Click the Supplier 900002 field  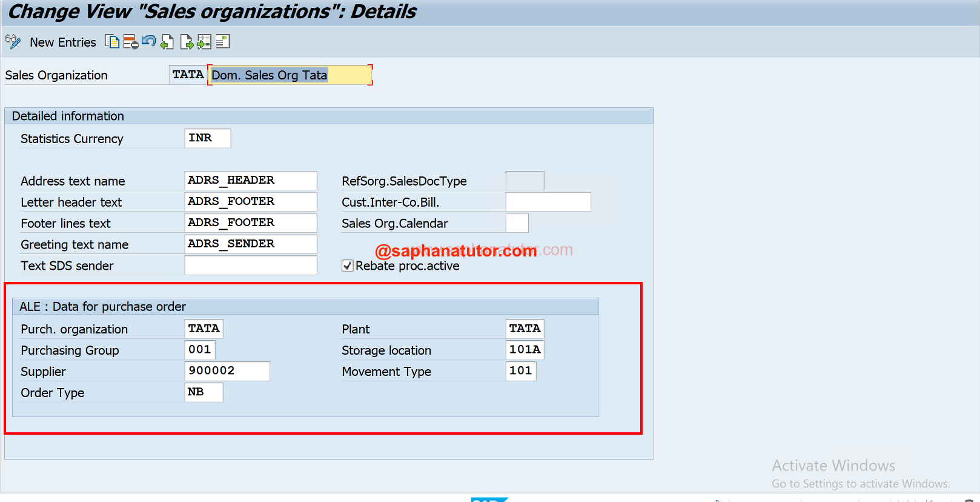tap(227, 371)
